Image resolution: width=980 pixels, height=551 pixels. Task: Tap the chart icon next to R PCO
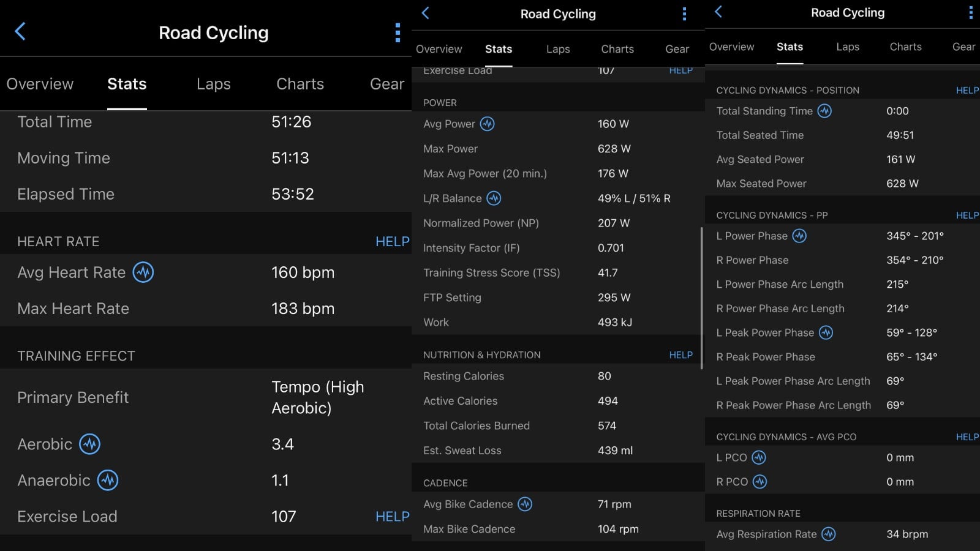point(759,482)
